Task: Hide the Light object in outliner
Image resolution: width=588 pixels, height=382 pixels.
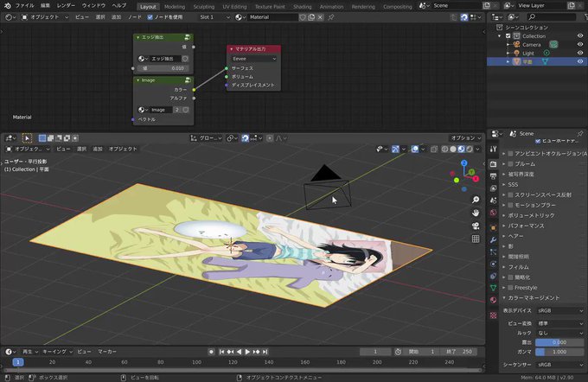Action: (580, 53)
